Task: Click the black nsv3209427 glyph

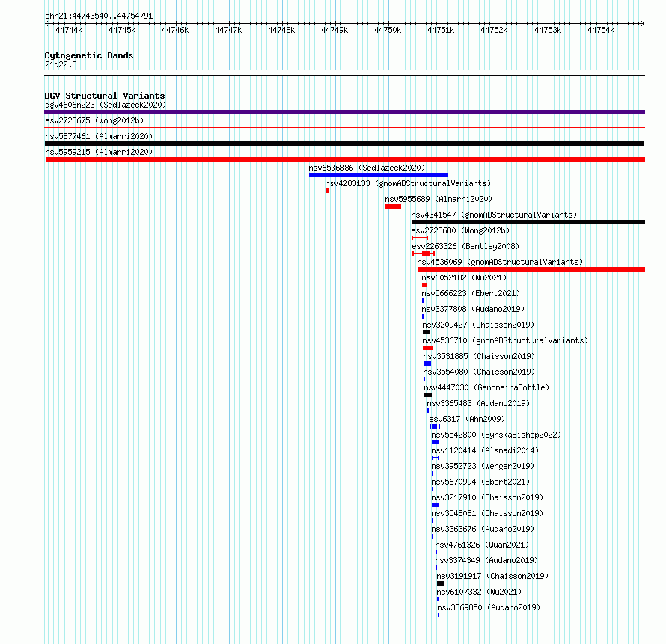Action: click(x=427, y=332)
